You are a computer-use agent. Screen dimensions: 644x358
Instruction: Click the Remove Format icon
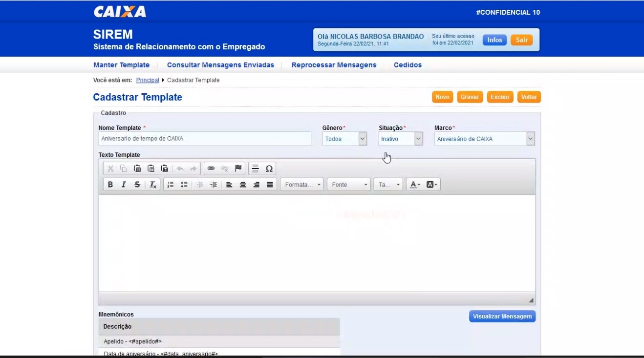[x=153, y=185]
